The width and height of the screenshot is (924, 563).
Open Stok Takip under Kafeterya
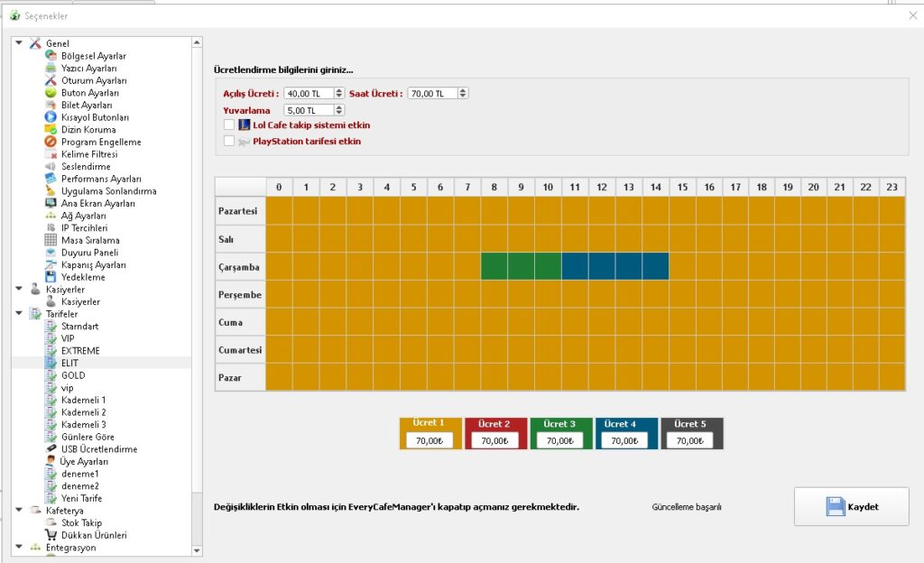click(x=81, y=522)
